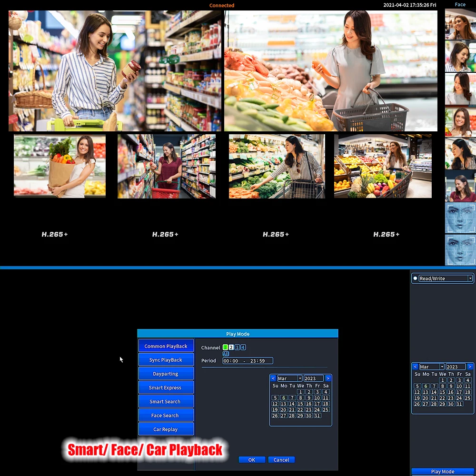Open second face snapshot in Face sidebar

[460, 57]
